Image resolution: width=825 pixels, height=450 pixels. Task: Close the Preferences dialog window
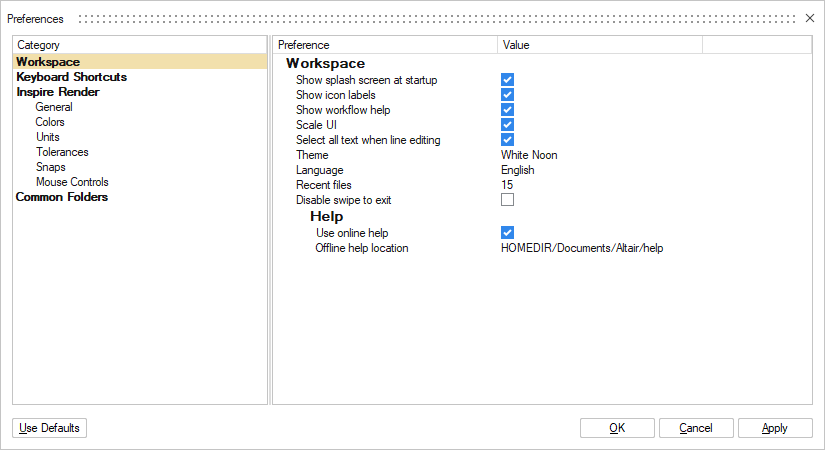[809, 18]
